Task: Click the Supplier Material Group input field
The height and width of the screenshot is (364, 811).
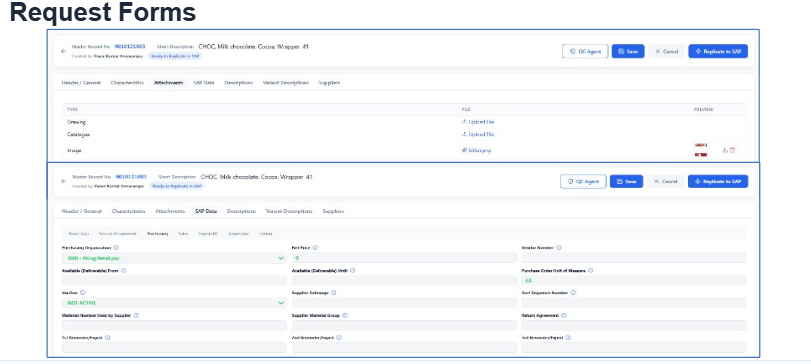Action: [x=404, y=325]
